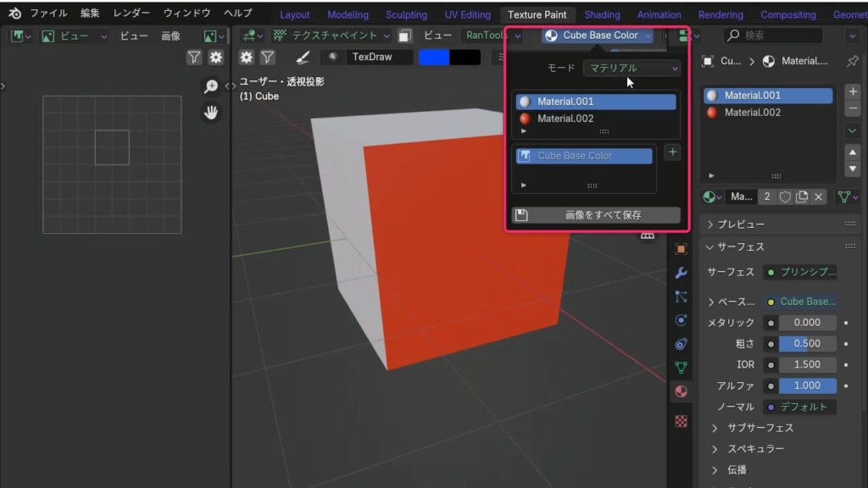Open the browse material dropdown icon
Viewport: 868px width, 488px height.
(x=712, y=197)
